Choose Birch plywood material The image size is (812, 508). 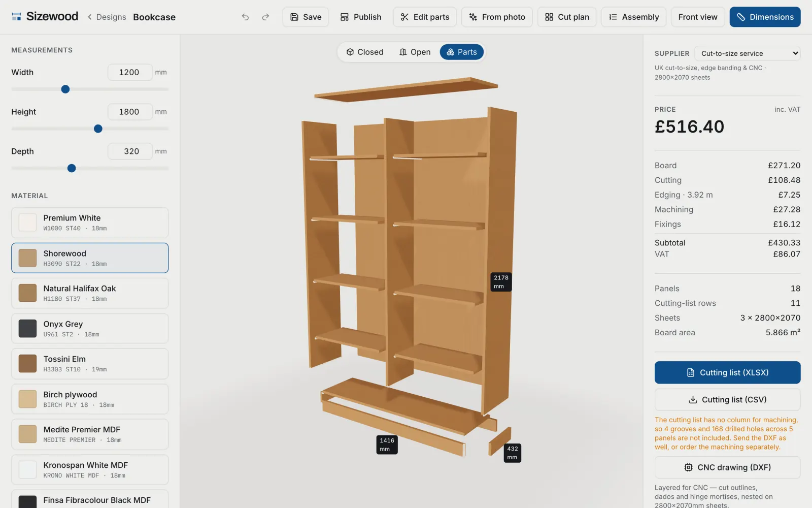tap(90, 399)
